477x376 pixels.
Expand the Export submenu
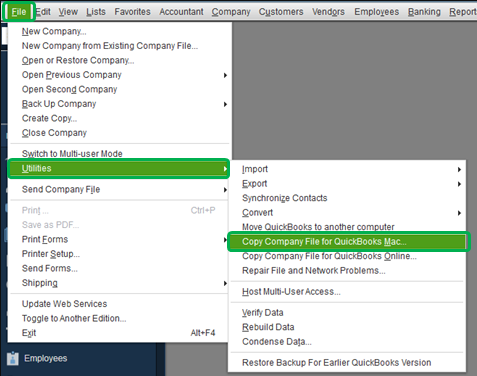[x=347, y=184]
